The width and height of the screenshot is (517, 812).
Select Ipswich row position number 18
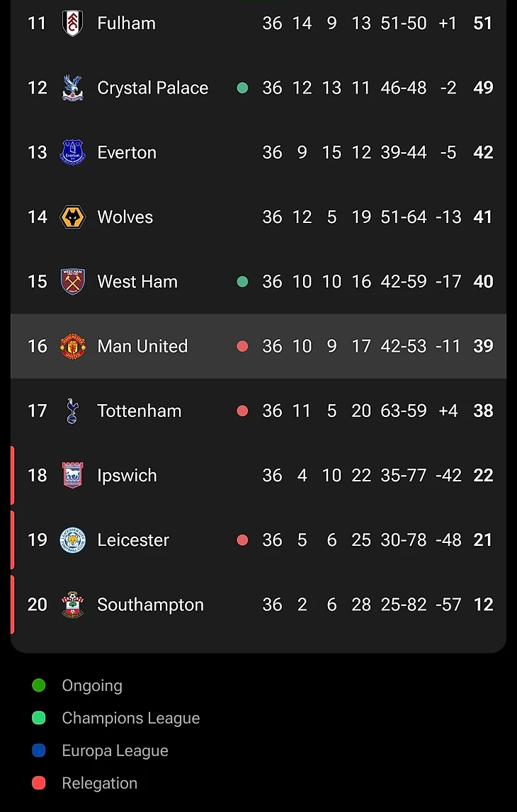coord(38,476)
